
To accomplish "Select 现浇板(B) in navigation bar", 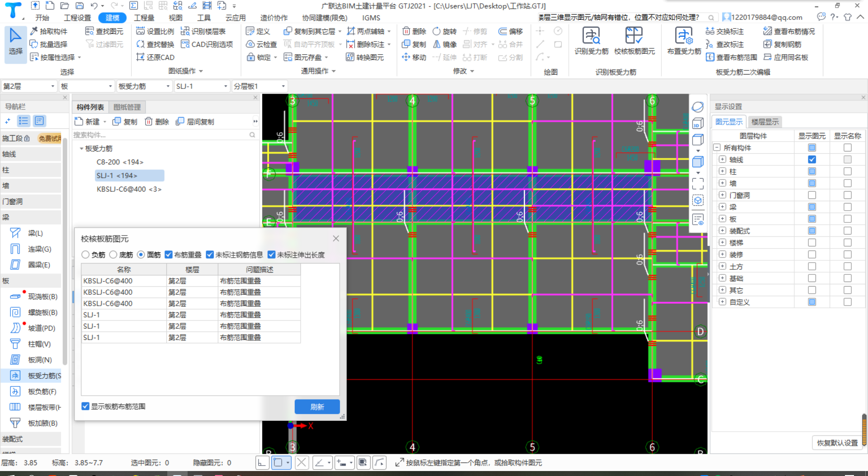I will (x=34, y=297).
